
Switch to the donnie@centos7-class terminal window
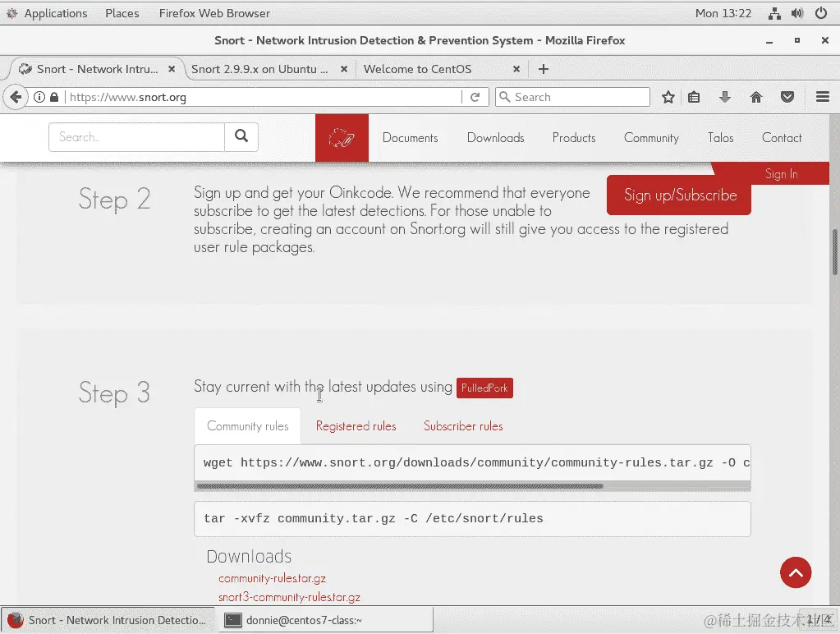click(326, 620)
